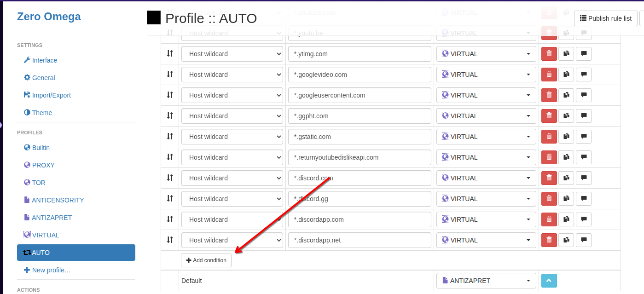Click Publish rule list button
The image size is (644, 294).
pos(605,18)
